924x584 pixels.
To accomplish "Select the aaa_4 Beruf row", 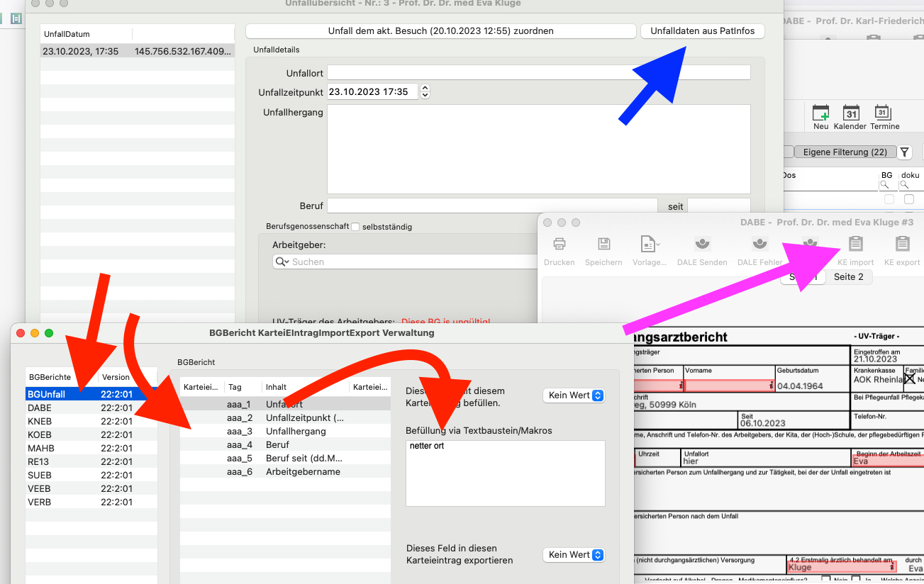I will 285,444.
